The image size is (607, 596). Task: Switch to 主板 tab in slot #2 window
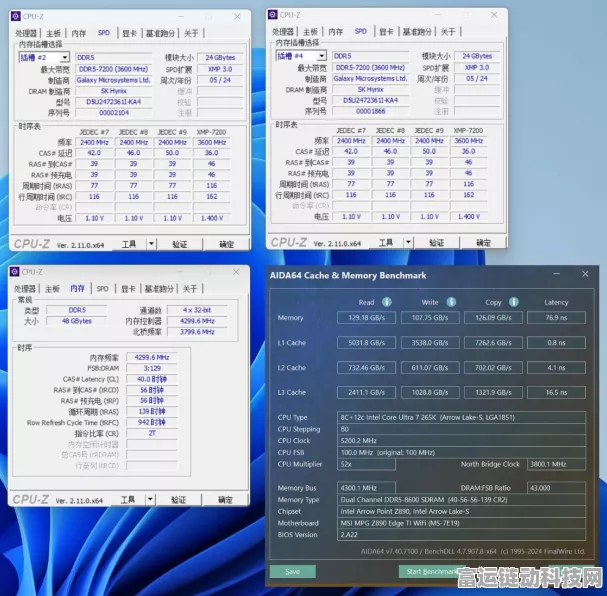[53, 33]
